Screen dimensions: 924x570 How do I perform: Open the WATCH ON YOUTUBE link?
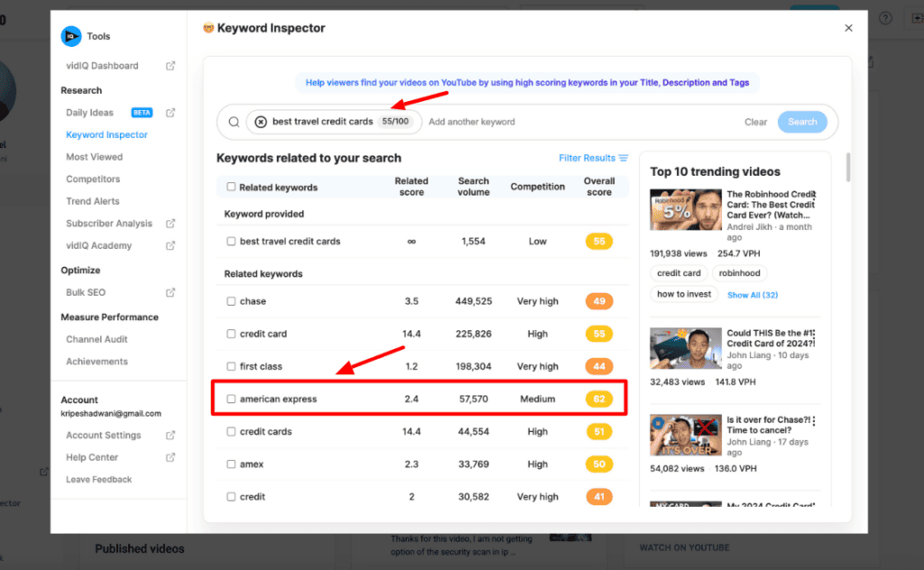(687, 547)
